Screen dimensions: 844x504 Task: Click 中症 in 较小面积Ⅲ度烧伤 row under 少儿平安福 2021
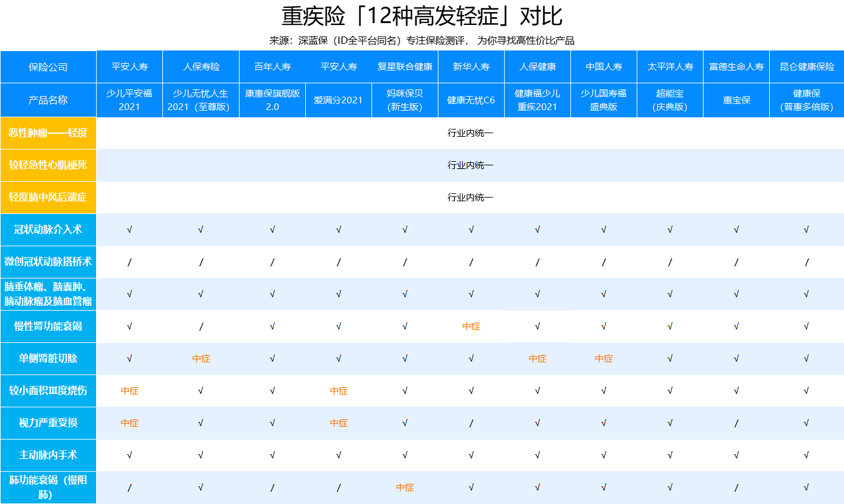pos(130,391)
